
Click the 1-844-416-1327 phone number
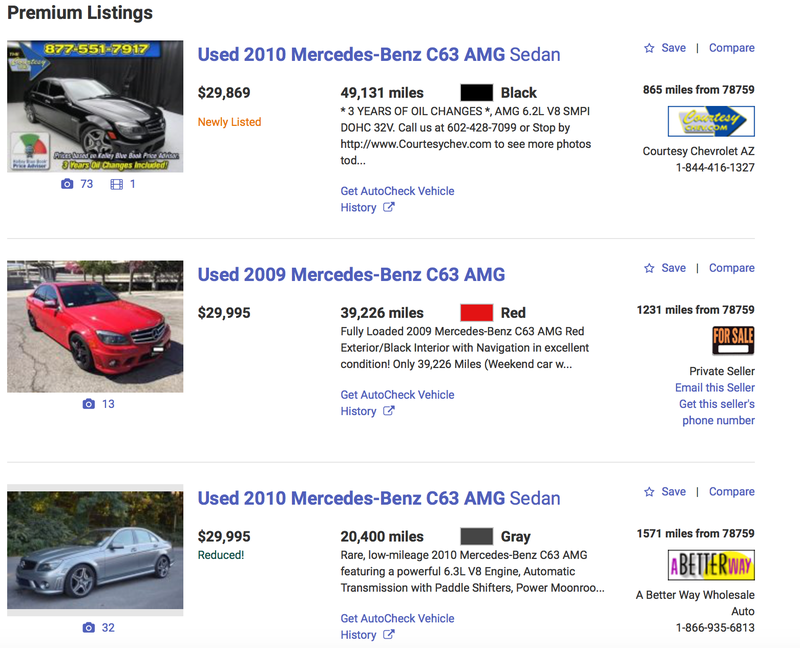point(715,168)
